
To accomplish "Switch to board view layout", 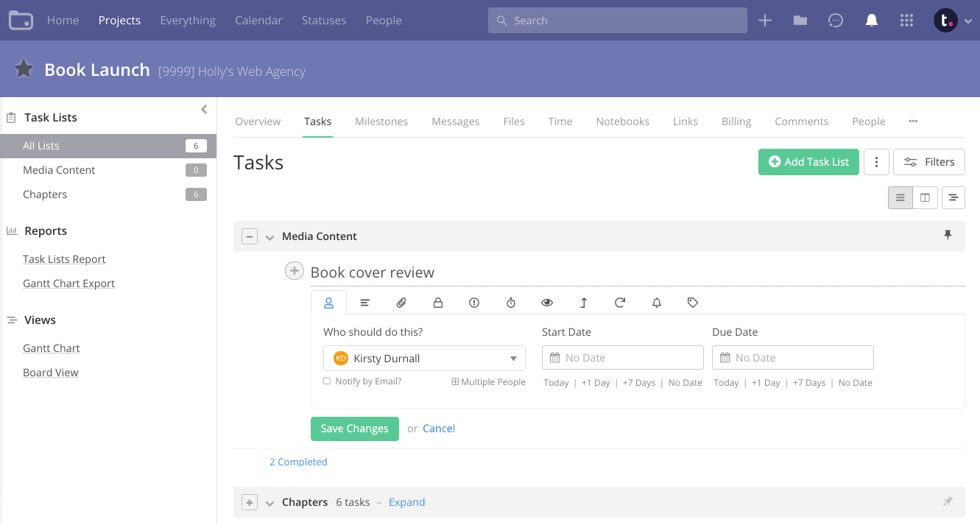I will pos(925,197).
